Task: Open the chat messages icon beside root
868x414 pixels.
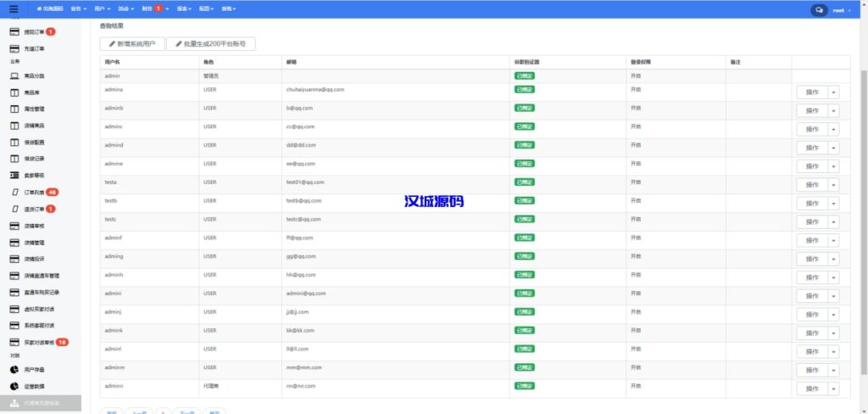Action: coord(819,10)
